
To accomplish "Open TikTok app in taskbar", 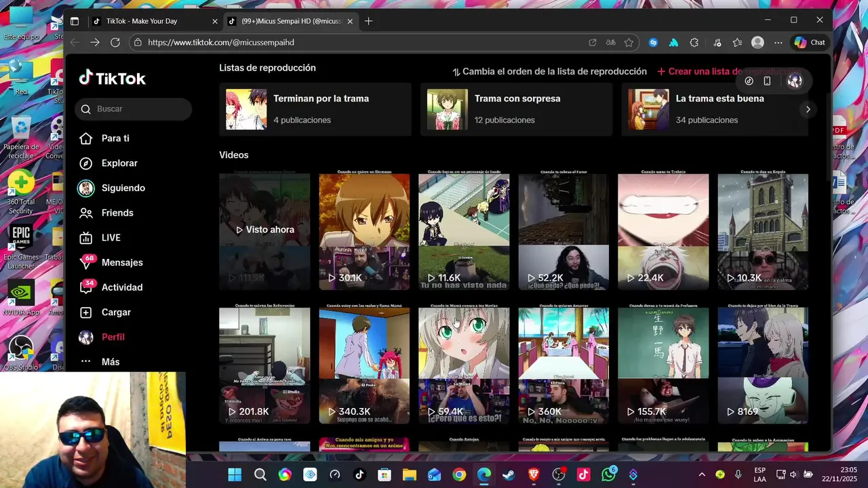I will [x=359, y=474].
